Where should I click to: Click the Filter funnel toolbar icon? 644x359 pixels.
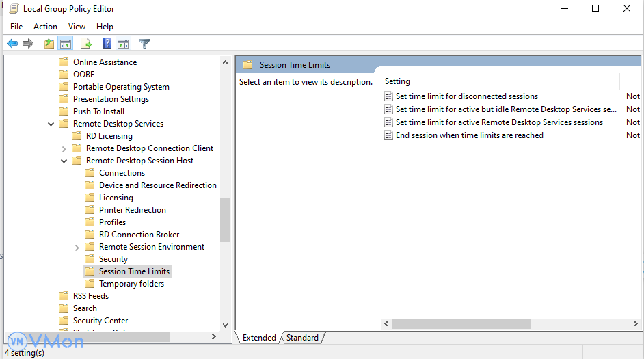[x=144, y=44]
